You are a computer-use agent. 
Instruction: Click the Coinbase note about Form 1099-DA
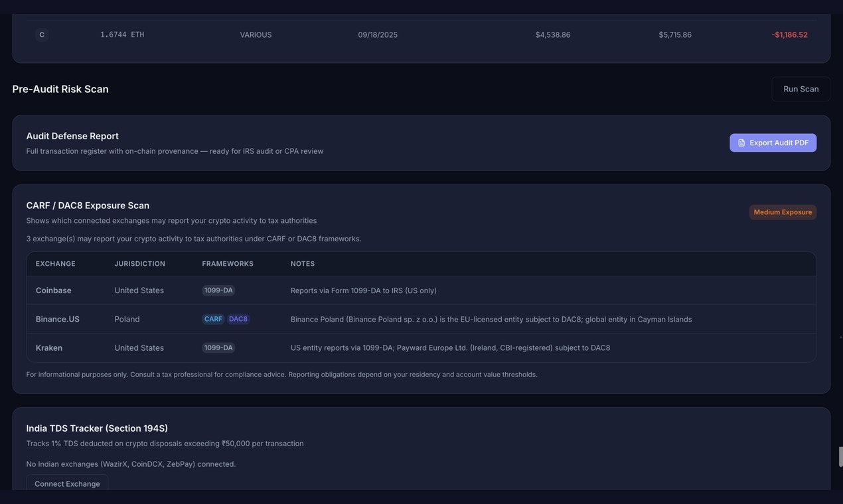[364, 290]
